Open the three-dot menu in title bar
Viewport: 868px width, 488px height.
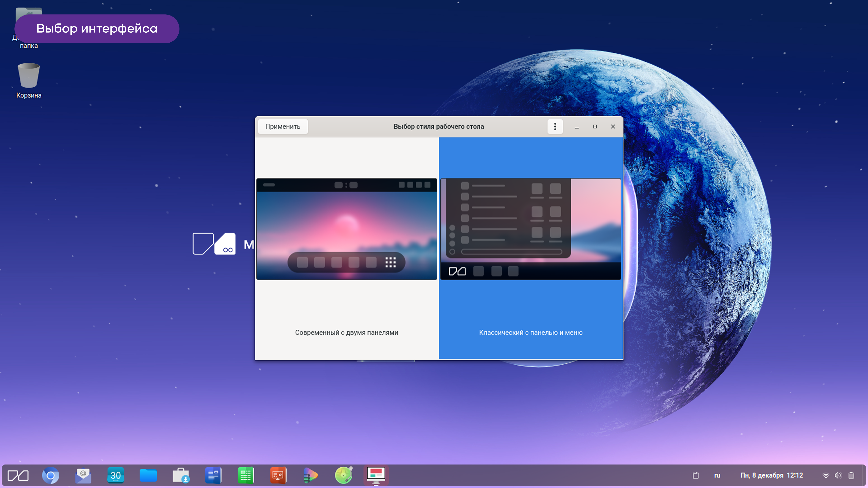pyautogui.click(x=555, y=127)
